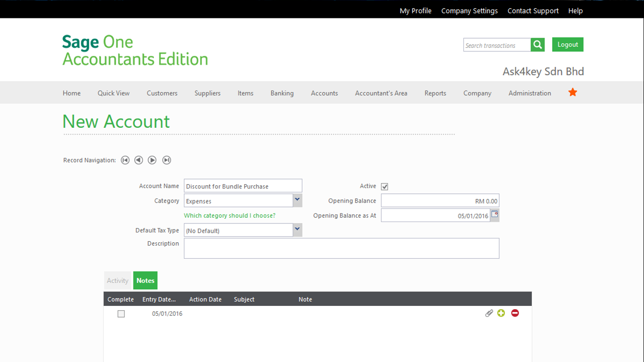Click the Default Tax Type field showing (No Default)
Image resolution: width=644 pixels, height=362 pixels.
tap(239, 230)
